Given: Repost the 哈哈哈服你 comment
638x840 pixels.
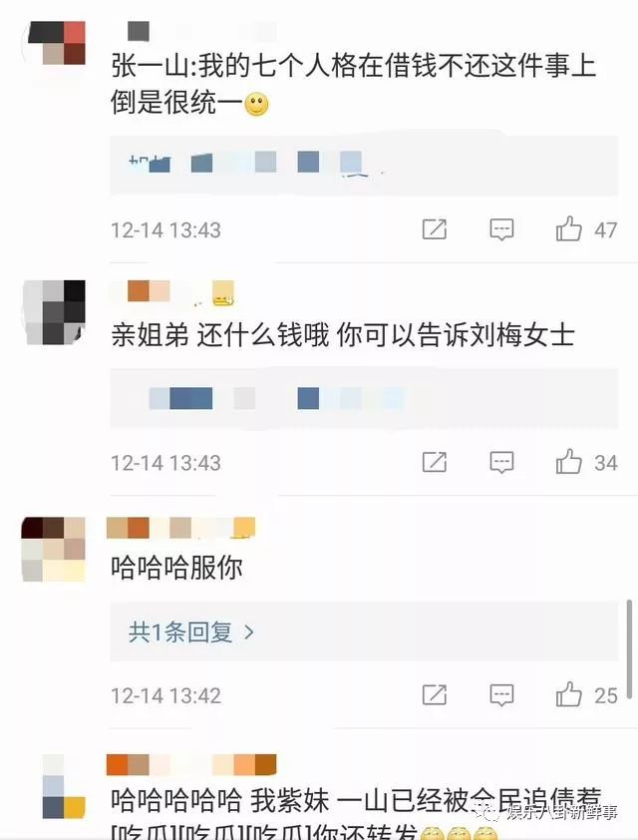Looking at the screenshot, I should point(434,694).
